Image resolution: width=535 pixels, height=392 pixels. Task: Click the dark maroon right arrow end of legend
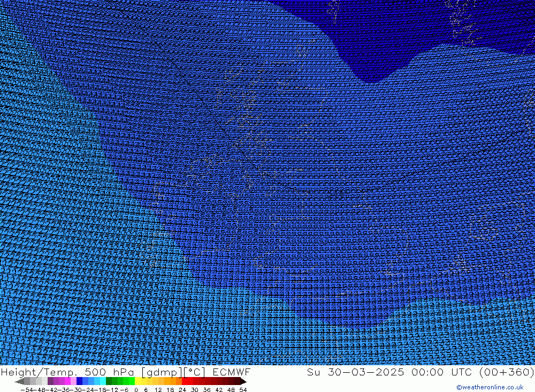pos(243,381)
